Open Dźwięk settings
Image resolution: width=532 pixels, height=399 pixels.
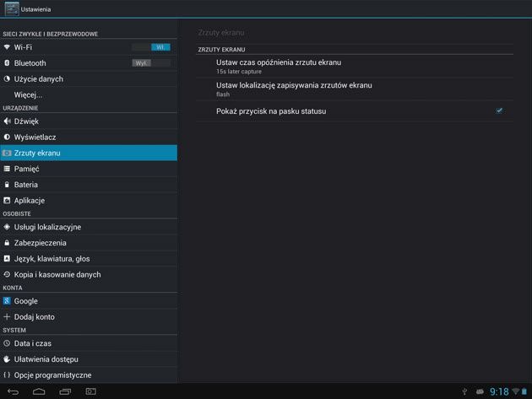point(89,121)
